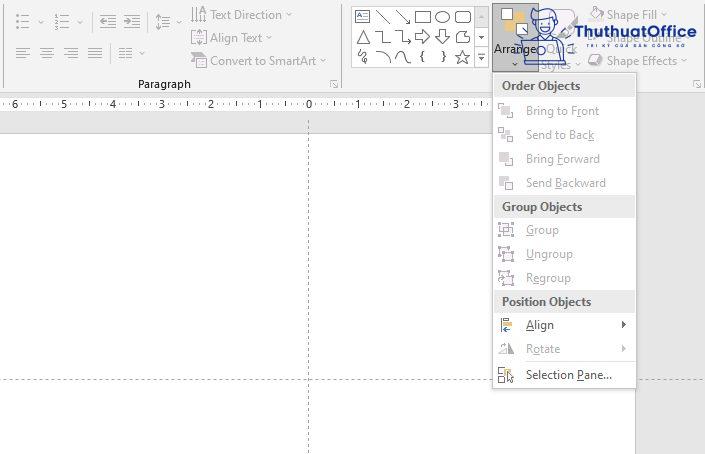The image size is (705, 454).
Task: Choose Bring Forward
Action: [x=564, y=159]
